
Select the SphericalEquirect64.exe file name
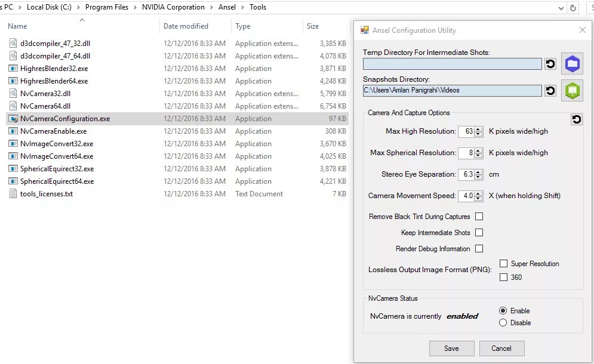[57, 181]
